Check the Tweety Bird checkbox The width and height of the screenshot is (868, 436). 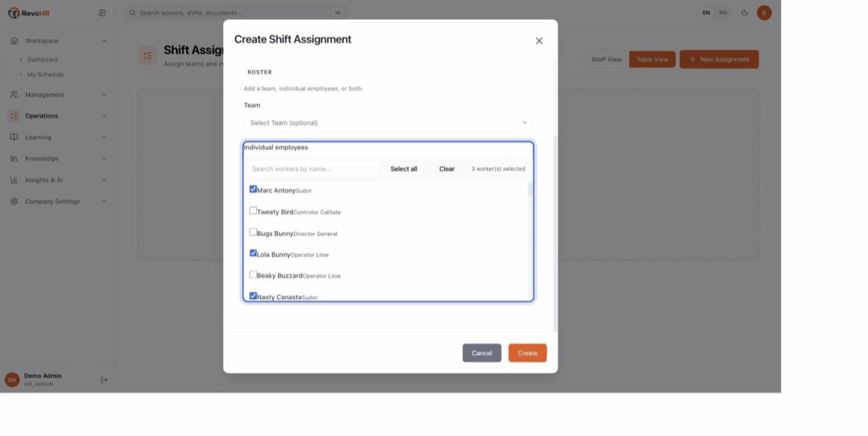click(x=253, y=211)
